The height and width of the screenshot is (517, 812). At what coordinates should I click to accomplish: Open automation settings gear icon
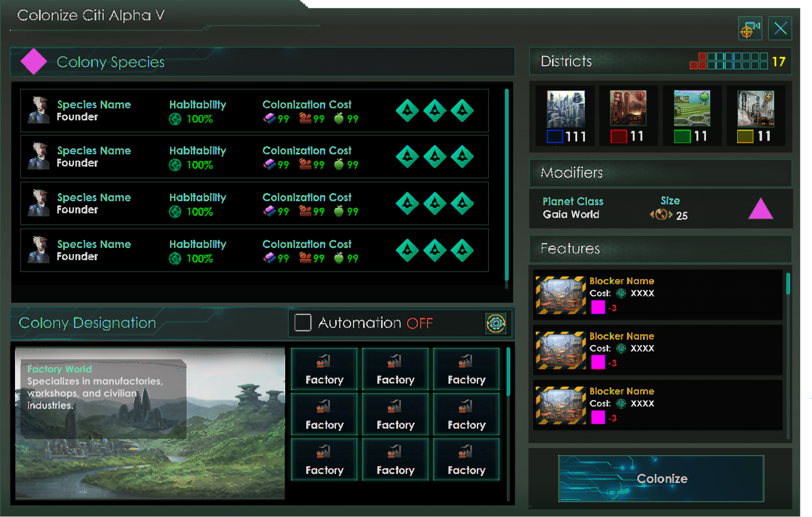tap(496, 324)
